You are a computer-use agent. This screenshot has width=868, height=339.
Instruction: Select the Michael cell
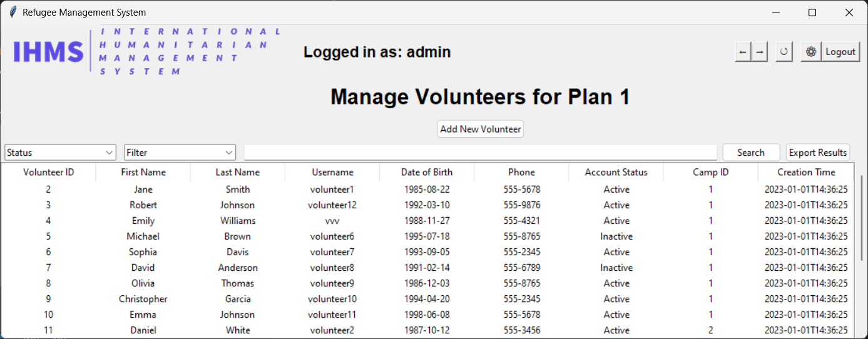143,236
